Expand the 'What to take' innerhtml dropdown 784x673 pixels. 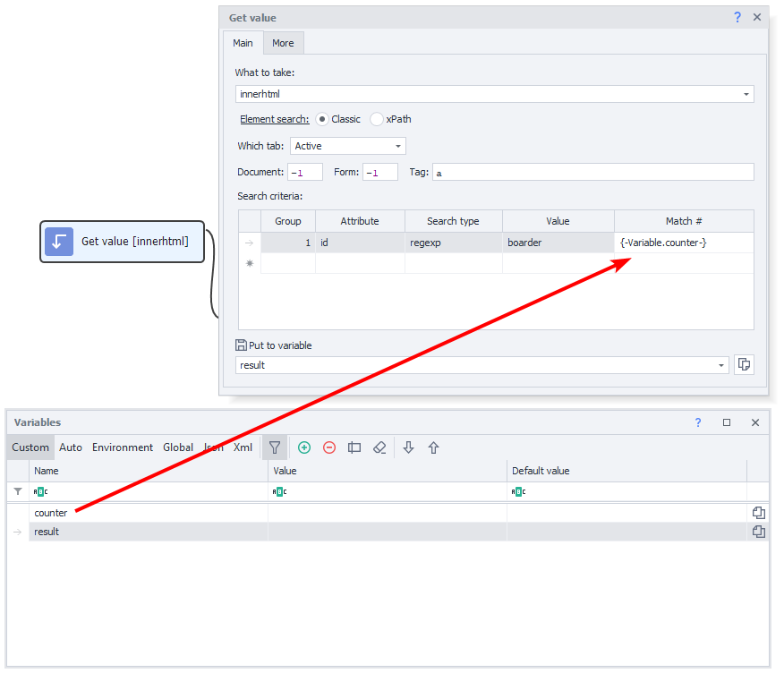pos(746,94)
